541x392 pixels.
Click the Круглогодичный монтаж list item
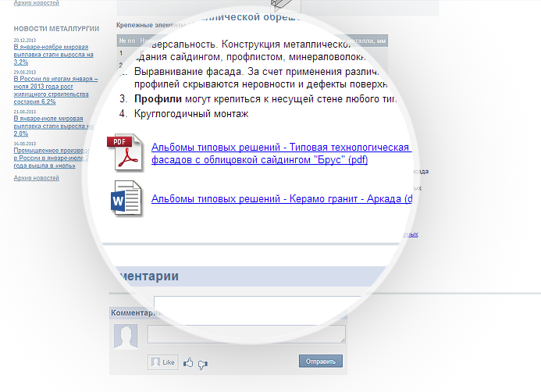pyautogui.click(x=191, y=114)
